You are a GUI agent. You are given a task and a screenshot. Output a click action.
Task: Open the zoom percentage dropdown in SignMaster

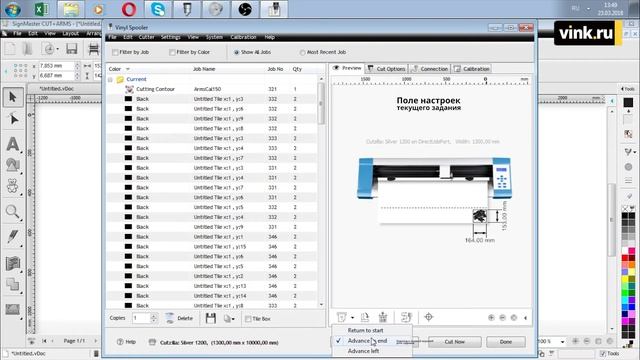(x=562, y=341)
